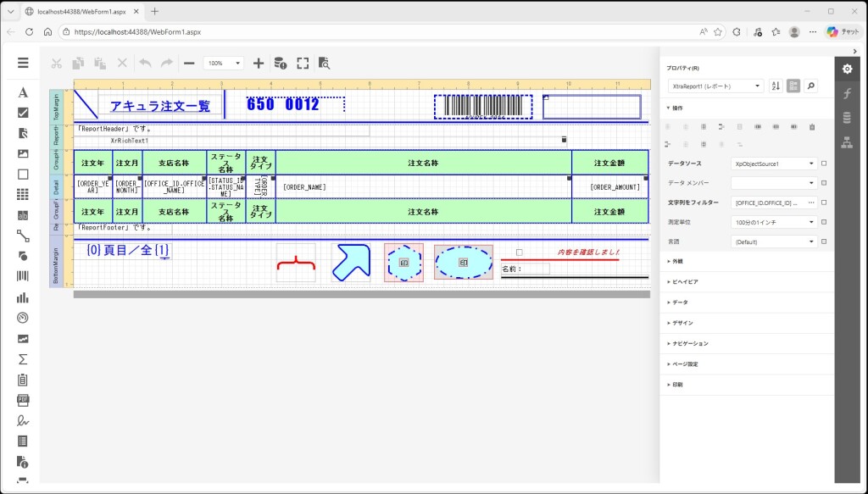Viewport: 868px width, 494px height.
Task: Select the Barcode control in the toolbox
Action: [23, 276]
